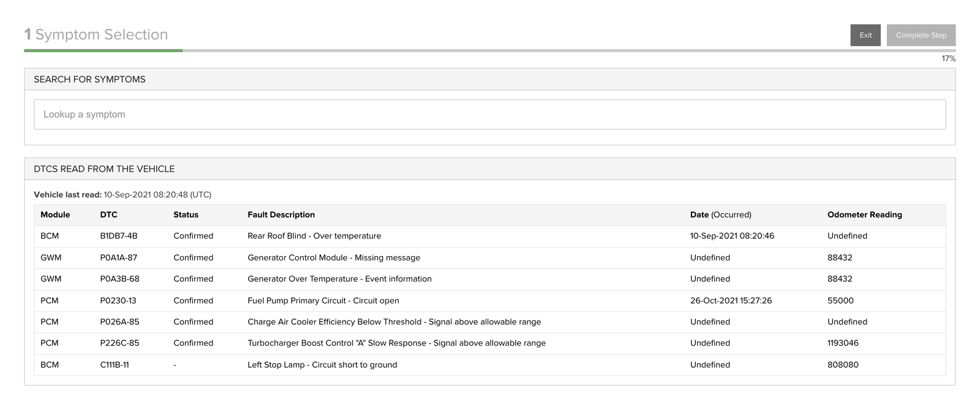Click Rear Roof Blind - Over temperature description

tap(314, 236)
